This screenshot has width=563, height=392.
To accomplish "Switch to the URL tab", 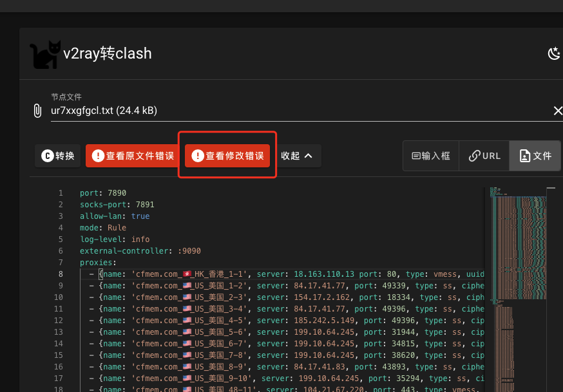I will (x=484, y=155).
